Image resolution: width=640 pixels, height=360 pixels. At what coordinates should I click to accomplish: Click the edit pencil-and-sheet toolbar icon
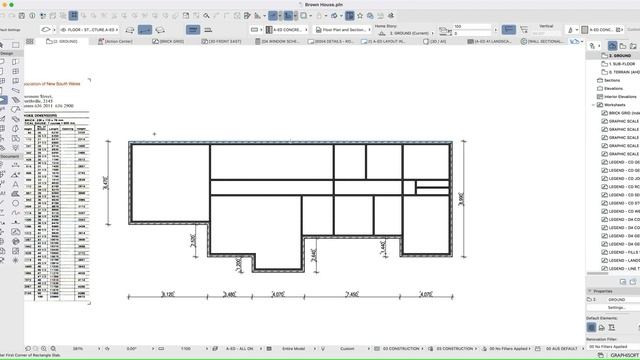[247, 16]
